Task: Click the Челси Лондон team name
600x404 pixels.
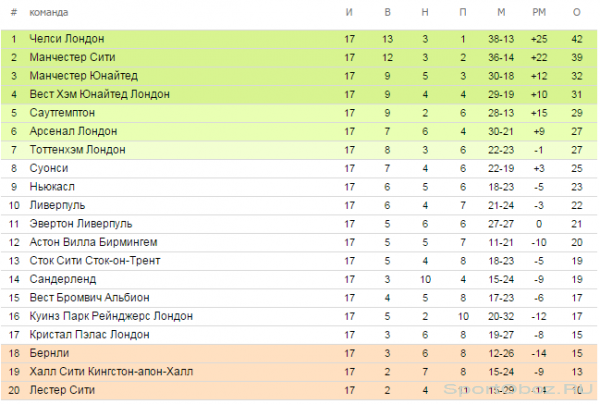Action: 67,39
